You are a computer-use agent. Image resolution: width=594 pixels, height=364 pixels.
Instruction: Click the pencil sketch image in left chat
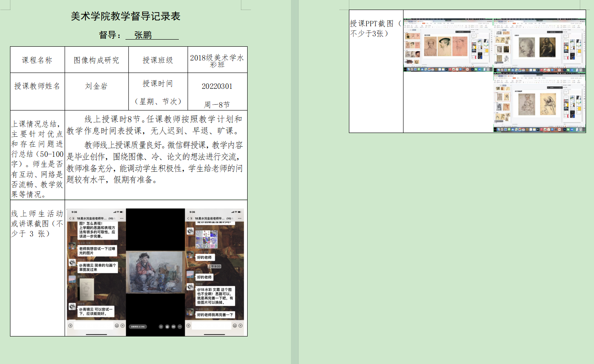(86, 289)
